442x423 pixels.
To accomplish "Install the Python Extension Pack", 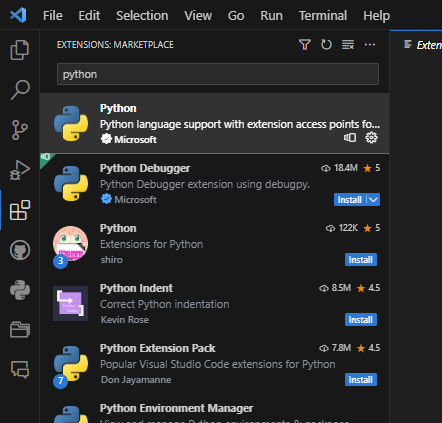I will (x=361, y=380).
